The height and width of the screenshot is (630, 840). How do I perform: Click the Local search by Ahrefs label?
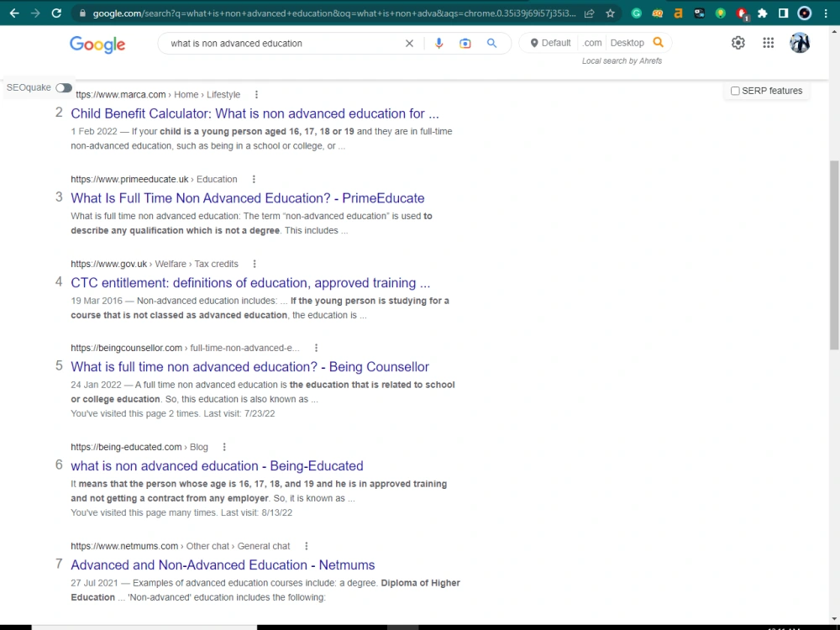[x=622, y=61]
